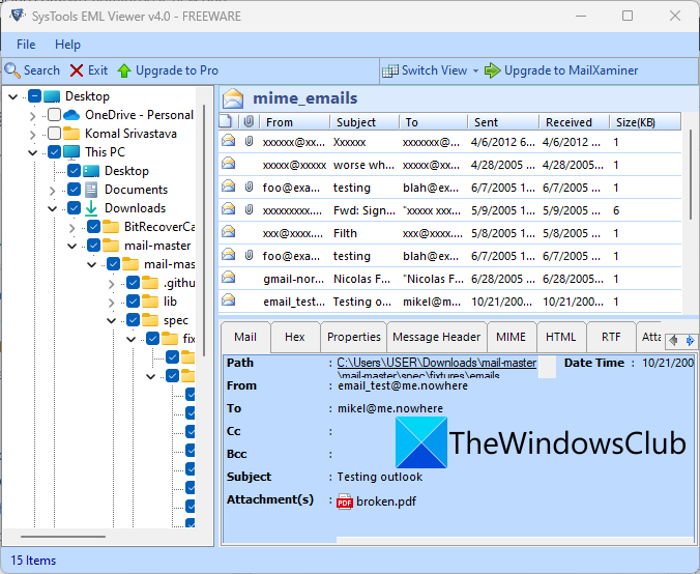This screenshot has height=574, width=700.
Task: Expand the Documents node
Action: [52, 191]
